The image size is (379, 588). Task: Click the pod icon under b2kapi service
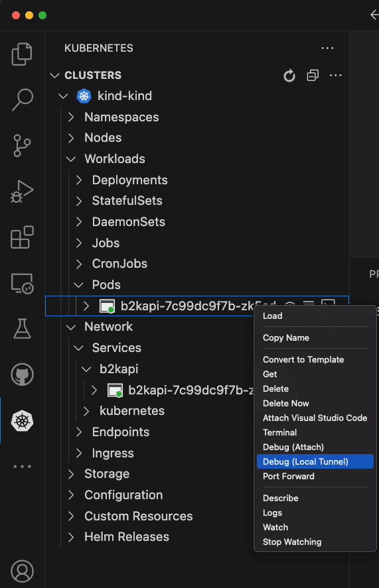point(115,390)
